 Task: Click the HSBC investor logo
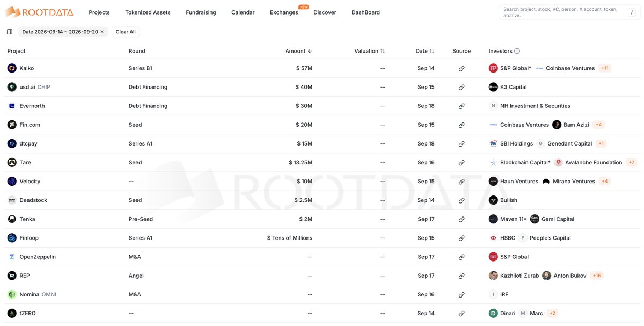493,238
